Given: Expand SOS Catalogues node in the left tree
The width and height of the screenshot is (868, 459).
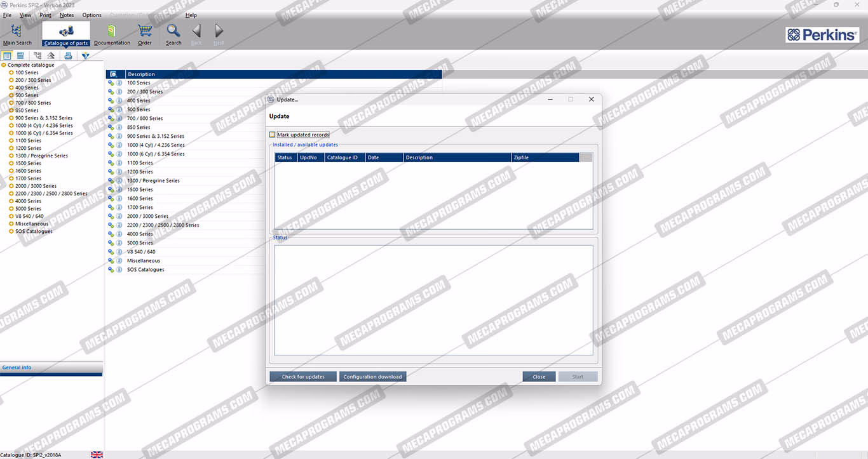Looking at the screenshot, I should 11,231.
